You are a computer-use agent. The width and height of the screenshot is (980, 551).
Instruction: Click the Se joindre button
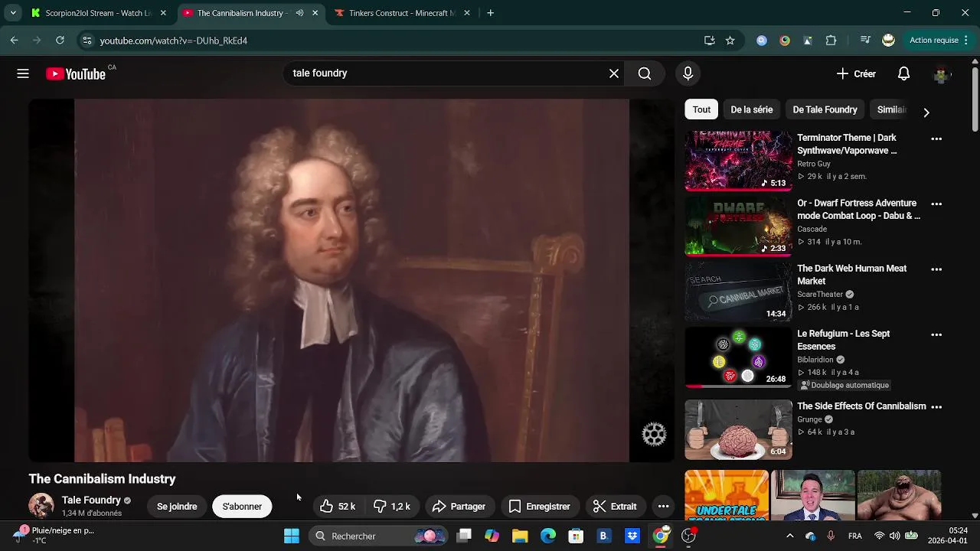click(177, 507)
